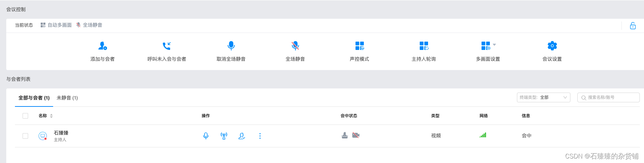Open more actions menu for 石臻臻

coord(260,136)
